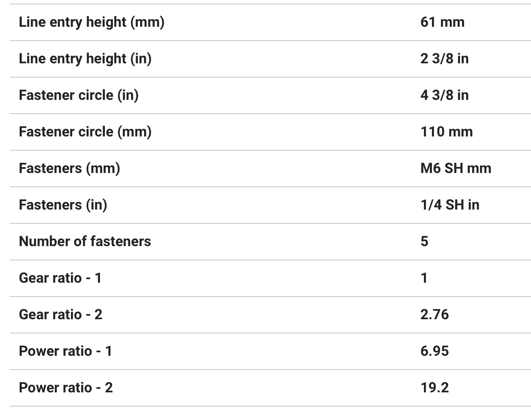Select the 2 3/8 in value
Viewport: 531px width, 420px height.
click(x=444, y=58)
